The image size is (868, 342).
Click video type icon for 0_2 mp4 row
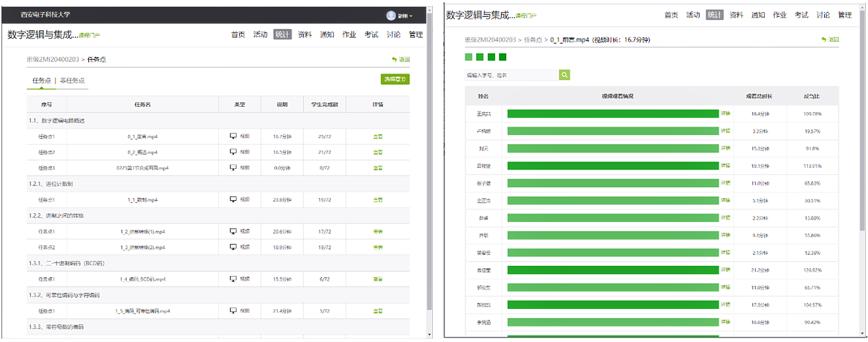click(233, 152)
